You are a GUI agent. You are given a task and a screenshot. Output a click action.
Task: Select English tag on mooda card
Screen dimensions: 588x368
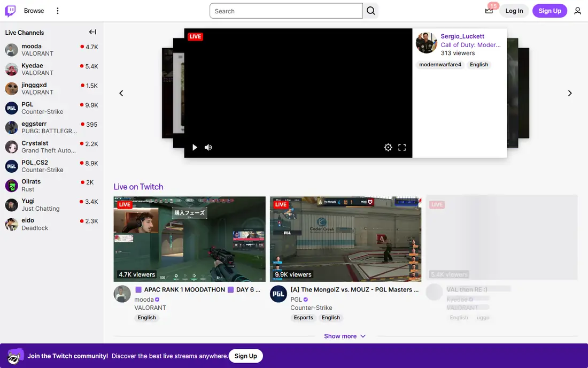pos(146,317)
